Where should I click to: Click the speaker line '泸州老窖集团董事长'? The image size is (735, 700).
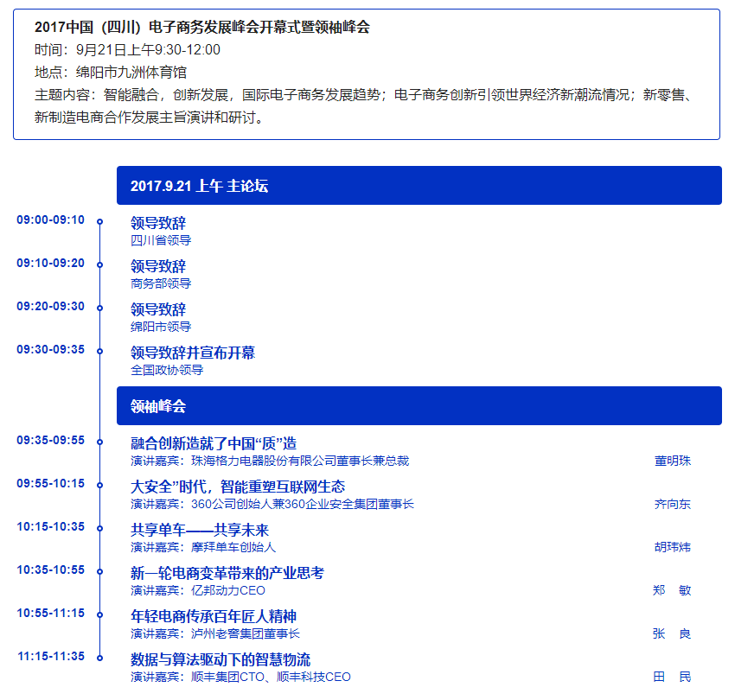coord(215,633)
